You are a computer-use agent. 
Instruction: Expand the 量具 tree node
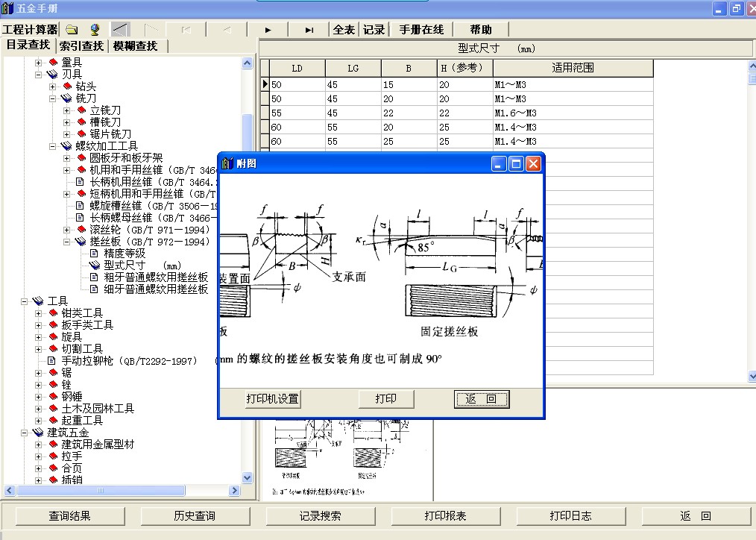coord(38,63)
